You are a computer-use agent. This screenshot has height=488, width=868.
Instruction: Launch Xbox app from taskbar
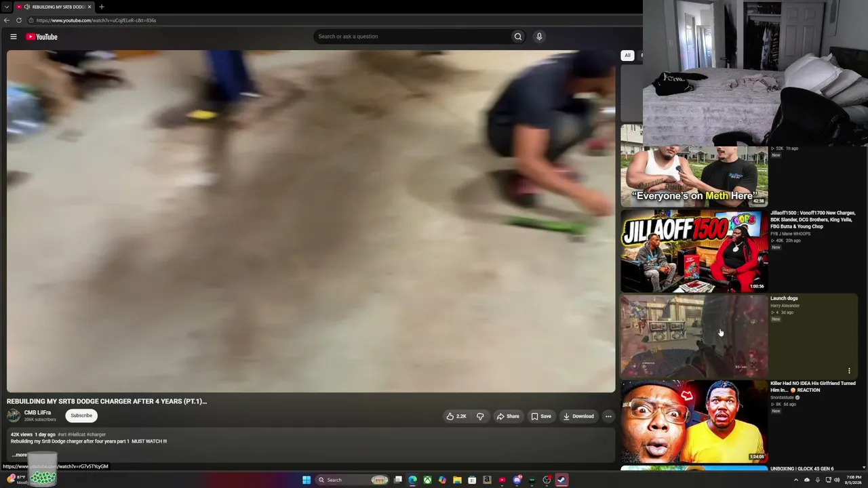[428, 480]
